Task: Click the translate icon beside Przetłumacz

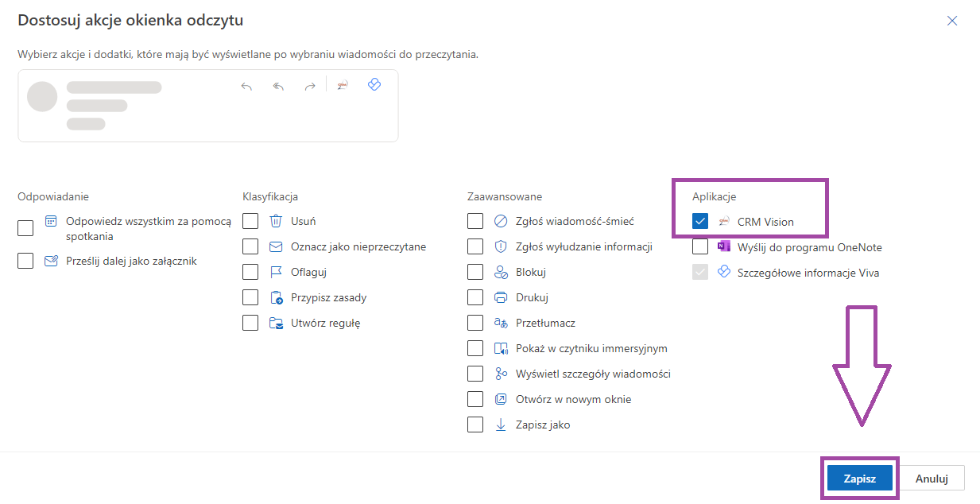Action: (501, 323)
